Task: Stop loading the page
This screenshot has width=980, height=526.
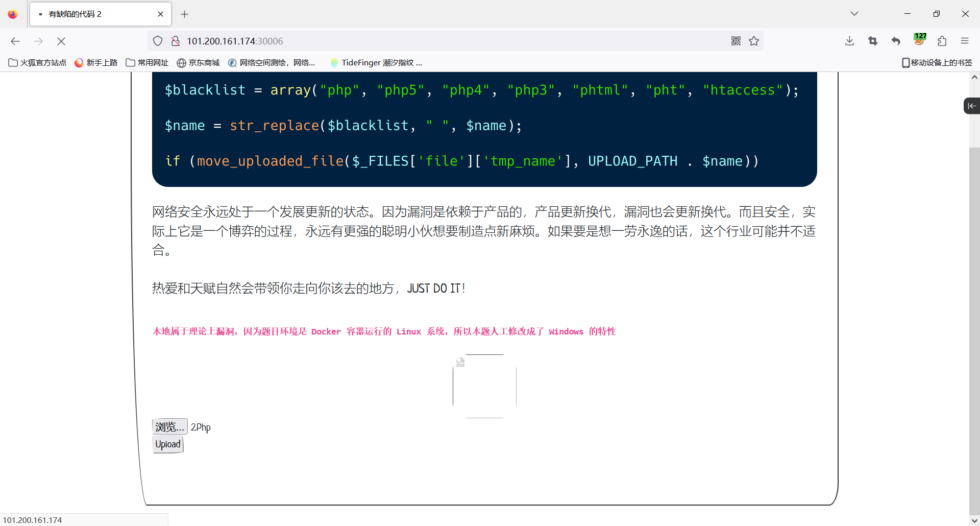Action: (61, 41)
